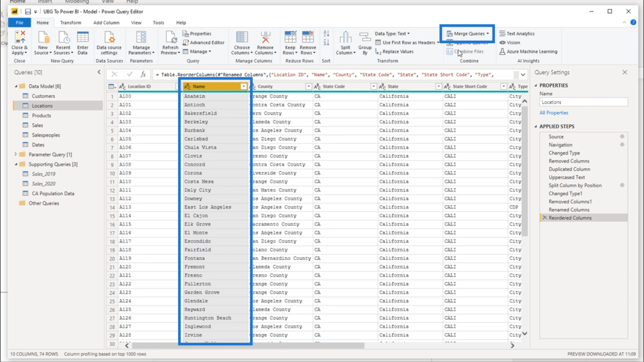Open Data source settings
This screenshot has height=362, width=644.
pos(109,43)
